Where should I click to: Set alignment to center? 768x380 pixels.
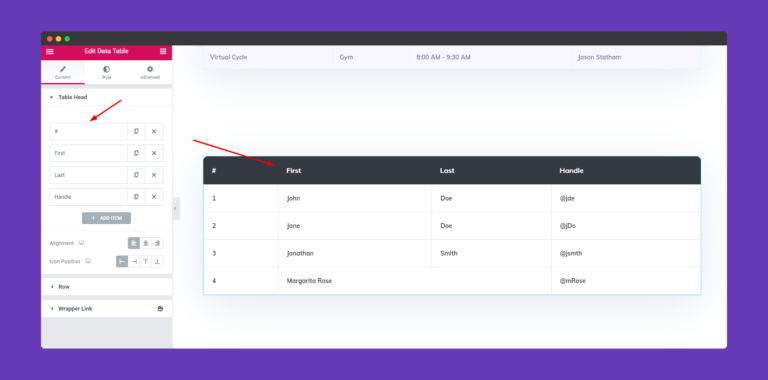point(145,243)
